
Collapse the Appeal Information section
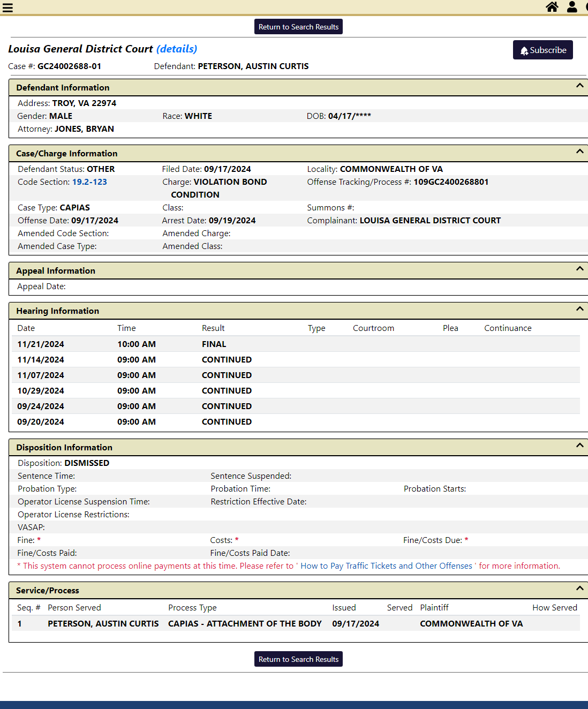pos(579,269)
